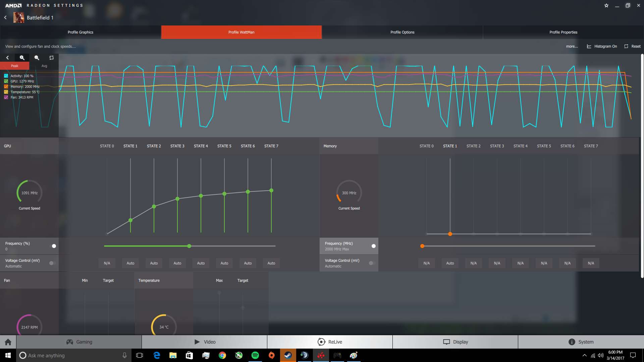Switch to Steam in taskbar
This screenshot has width=644, height=362.
coord(288,355)
